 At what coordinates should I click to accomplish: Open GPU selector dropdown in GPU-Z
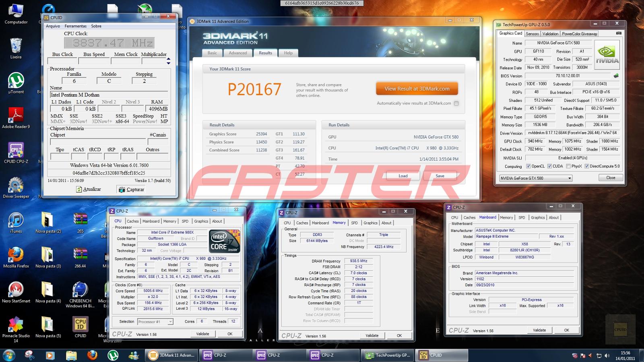(x=536, y=178)
